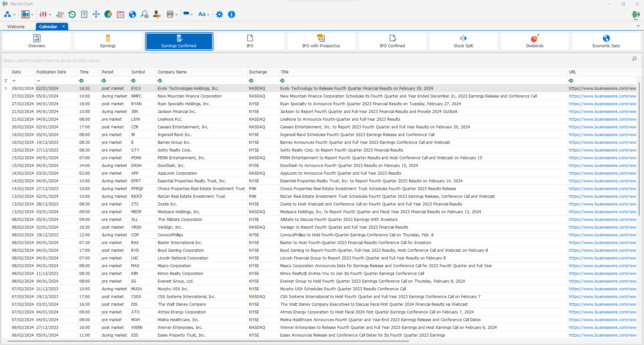Viewport: 644px width, 345px height.
Task: Select the Earnings Confirmed section
Action: click(x=179, y=41)
